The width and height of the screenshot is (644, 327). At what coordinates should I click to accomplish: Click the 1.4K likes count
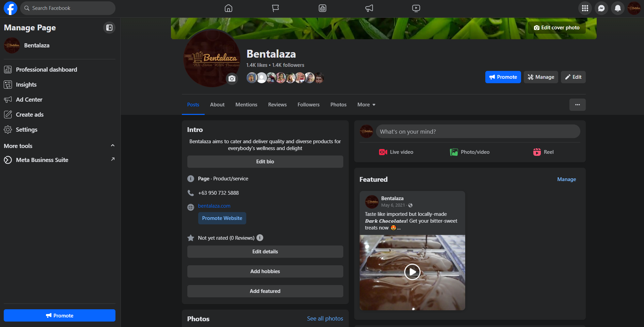click(x=257, y=65)
